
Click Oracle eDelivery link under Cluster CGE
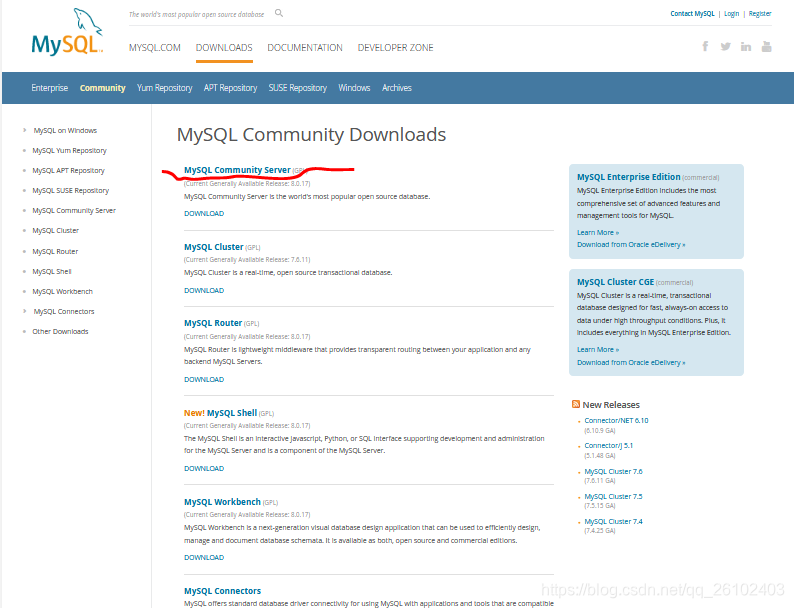point(631,362)
